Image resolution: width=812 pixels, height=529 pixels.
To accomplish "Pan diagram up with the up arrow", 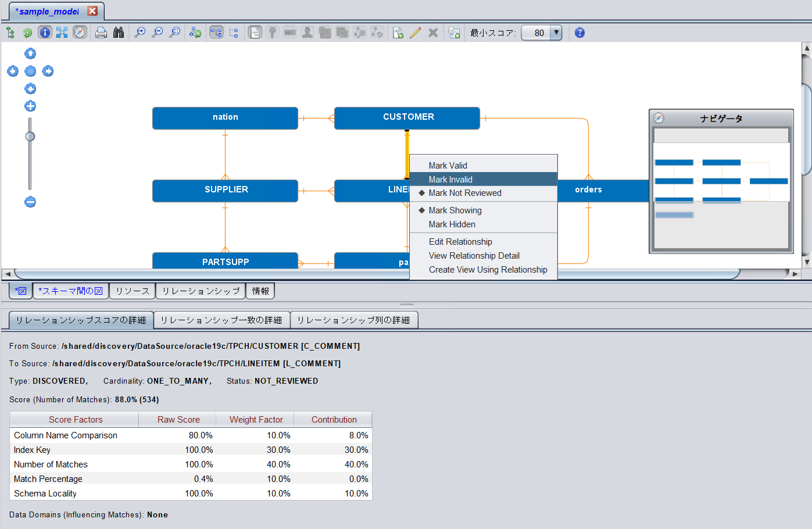I will pos(30,53).
